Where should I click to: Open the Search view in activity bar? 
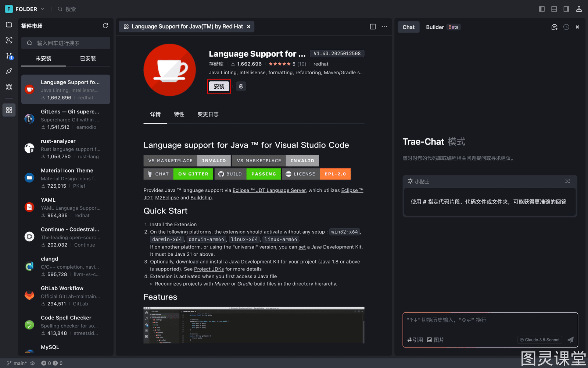point(9,40)
